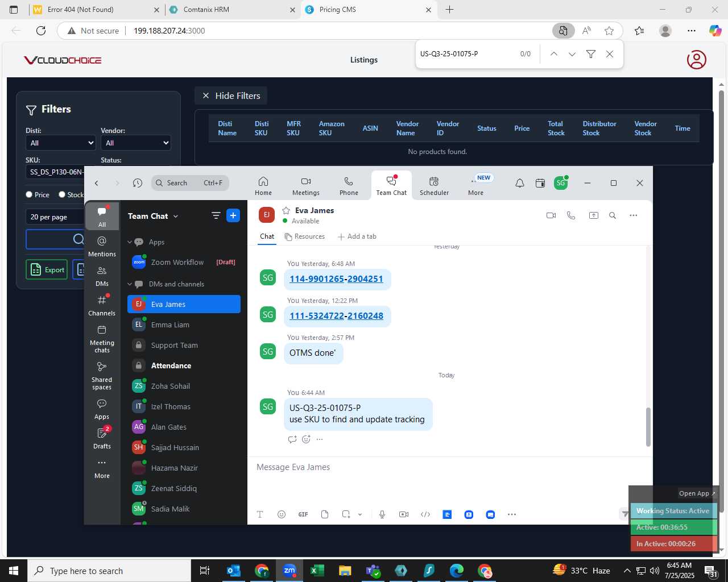This screenshot has width=728, height=582.
Task: Click the SKU filter input field
Action: coord(55,172)
